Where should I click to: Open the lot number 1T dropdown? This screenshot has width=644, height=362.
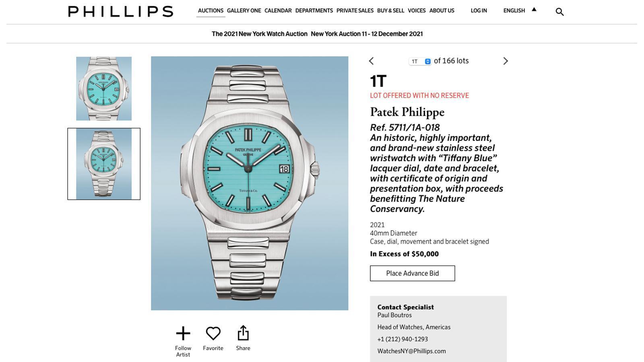[420, 62]
